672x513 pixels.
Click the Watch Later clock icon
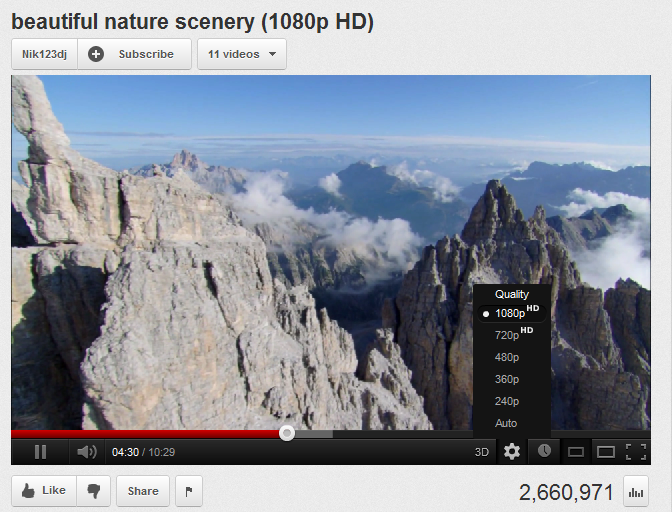[544, 451]
